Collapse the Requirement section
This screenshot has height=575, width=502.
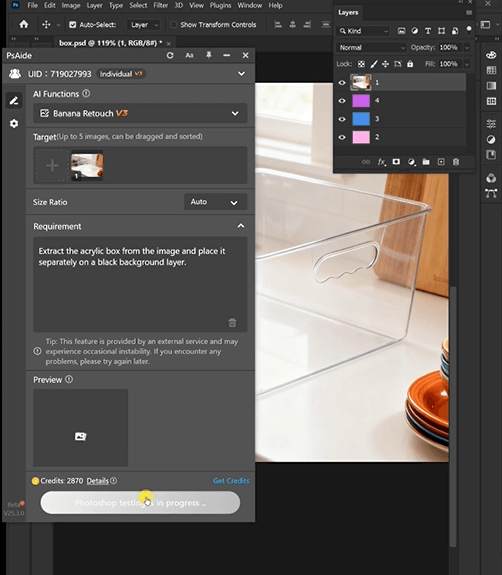click(x=241, y=226)
